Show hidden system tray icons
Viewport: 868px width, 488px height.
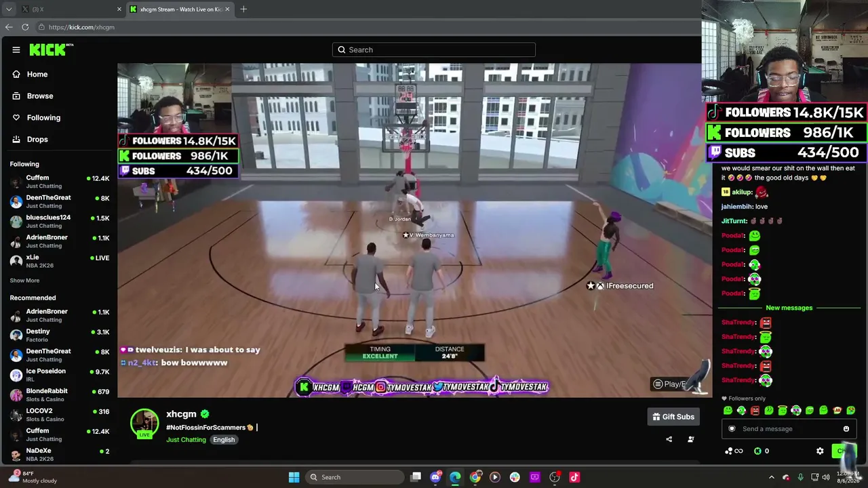click(771, 477)
